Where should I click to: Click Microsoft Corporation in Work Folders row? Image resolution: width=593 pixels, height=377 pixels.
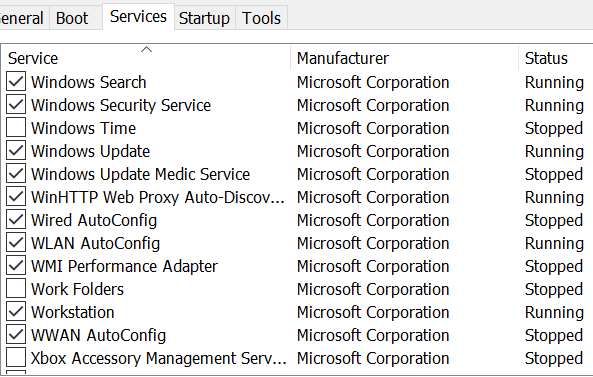click(x=373, y=290)
